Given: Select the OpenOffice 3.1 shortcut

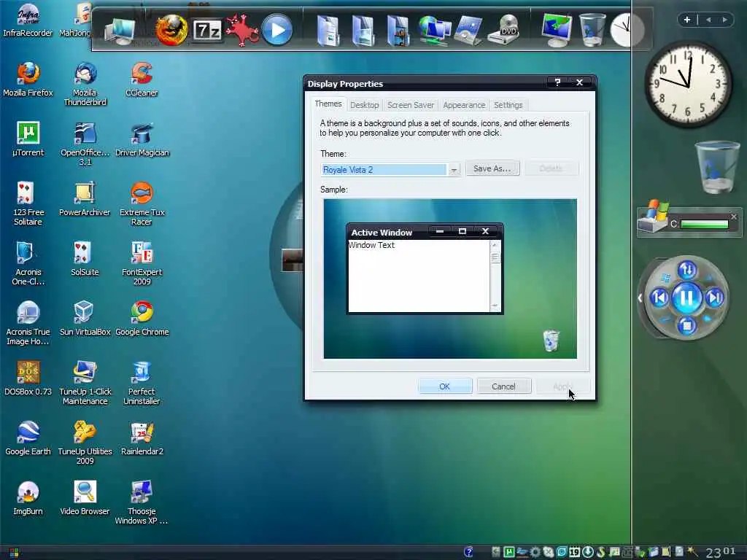Looking at the screenshot, I should 85,144.
